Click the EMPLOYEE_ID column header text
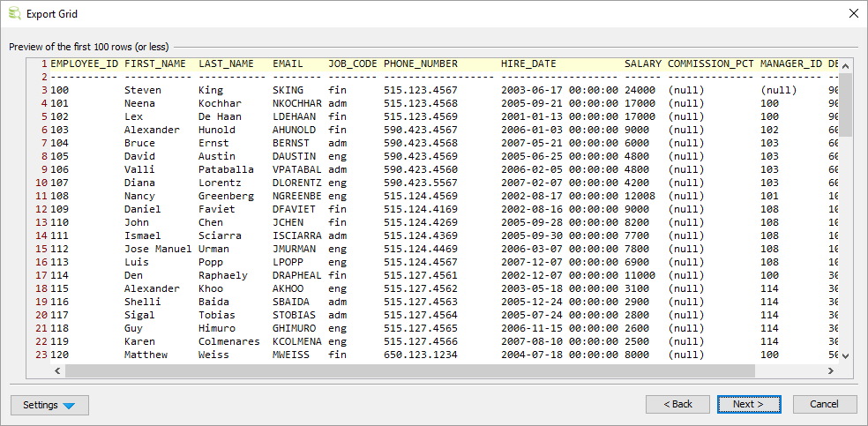This screenshot has height=426, width=868. (x=84, y=64)
